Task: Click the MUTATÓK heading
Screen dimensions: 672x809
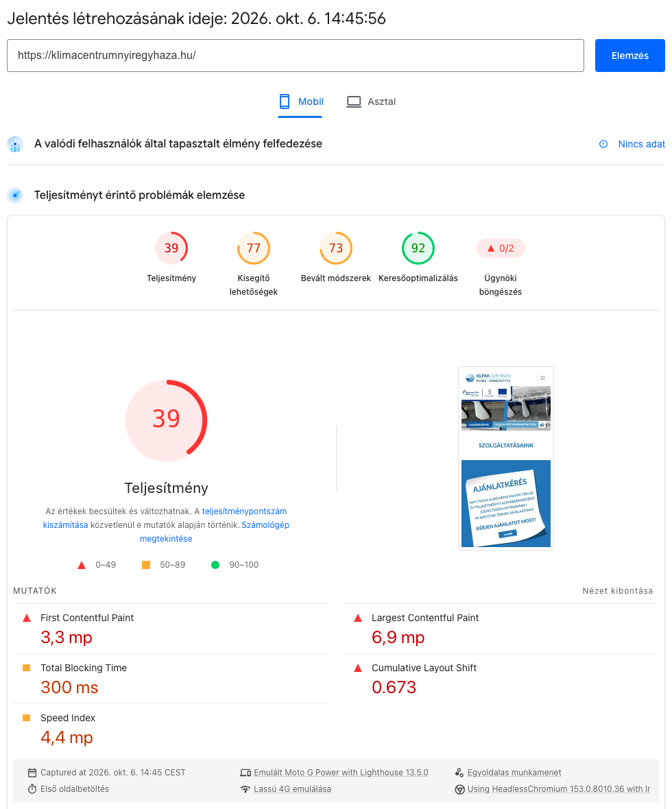Action: (x=34, y=591)
